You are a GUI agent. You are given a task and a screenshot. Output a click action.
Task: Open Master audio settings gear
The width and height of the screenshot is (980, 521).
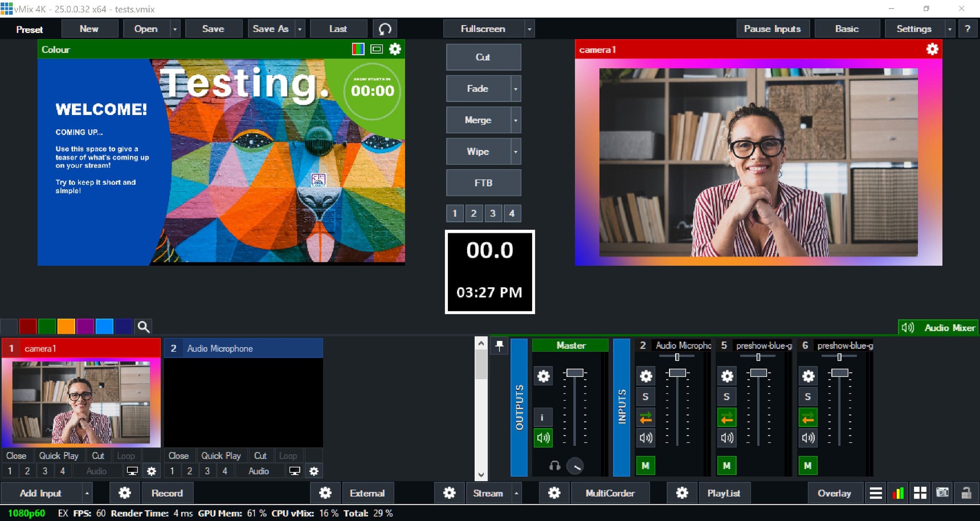[543, 376]
